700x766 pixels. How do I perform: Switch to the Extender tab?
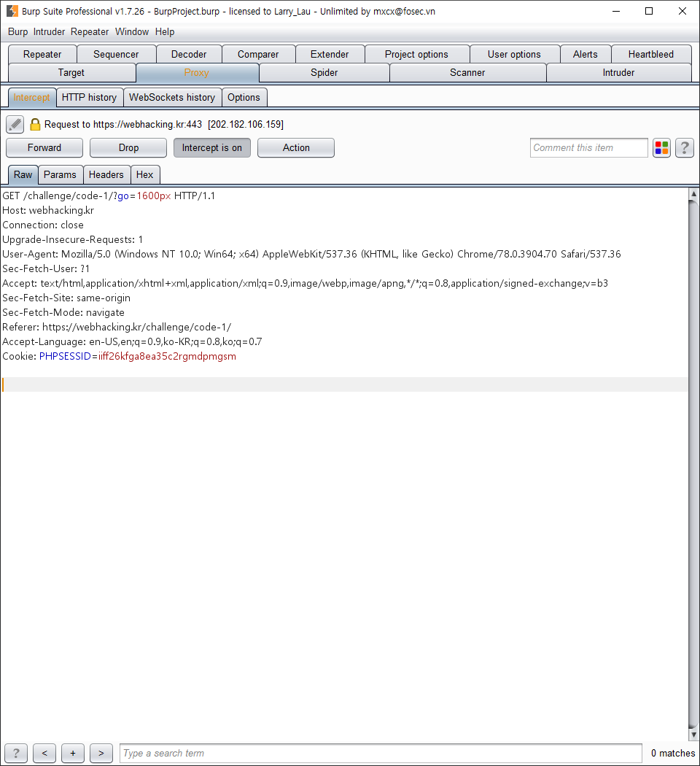pos(330,54)
